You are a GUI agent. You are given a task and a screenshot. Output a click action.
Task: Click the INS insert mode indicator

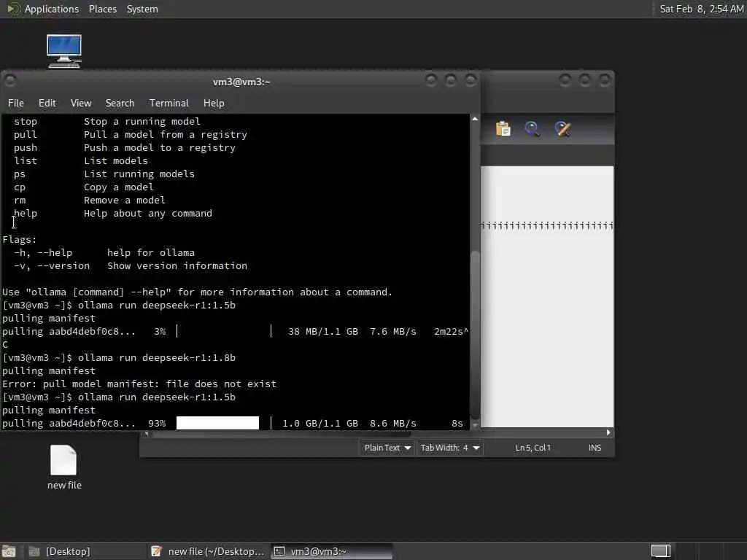(x=595, y=448)
